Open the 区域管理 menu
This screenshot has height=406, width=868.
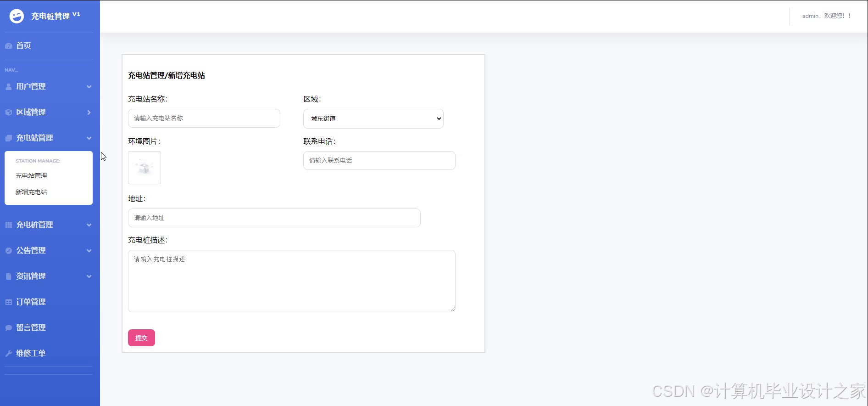[x=31, y=112]
